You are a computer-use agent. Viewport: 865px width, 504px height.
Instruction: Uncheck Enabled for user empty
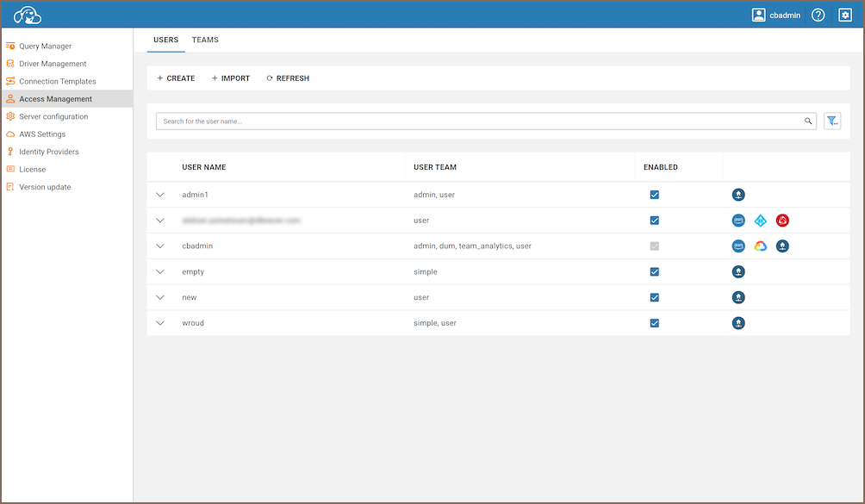(655, 272)
